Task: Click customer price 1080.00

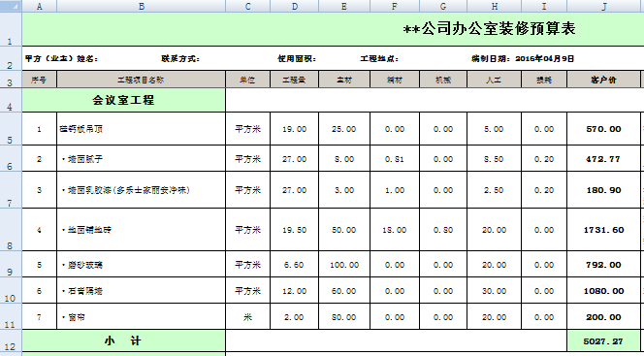Action: [x=603, y=291]
